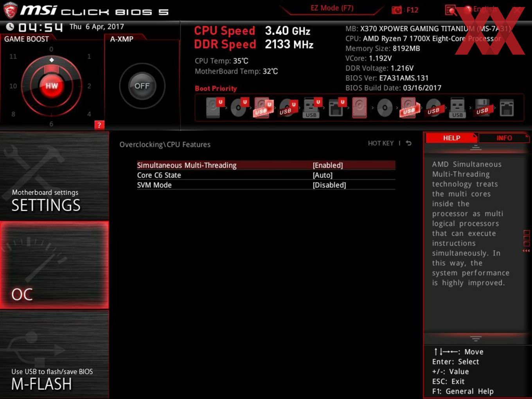Click the F1: General Help hint
Screen dimensions: 532x399
pos(463,391)
